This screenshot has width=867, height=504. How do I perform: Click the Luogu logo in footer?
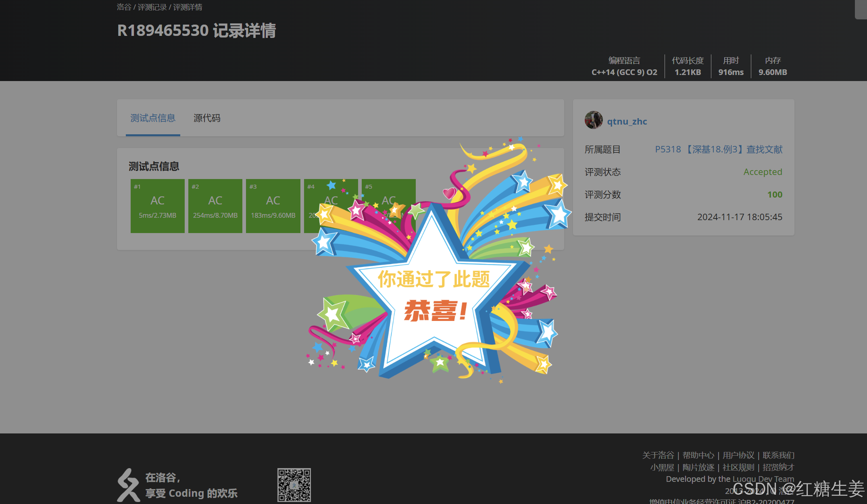tap(128, 485)
